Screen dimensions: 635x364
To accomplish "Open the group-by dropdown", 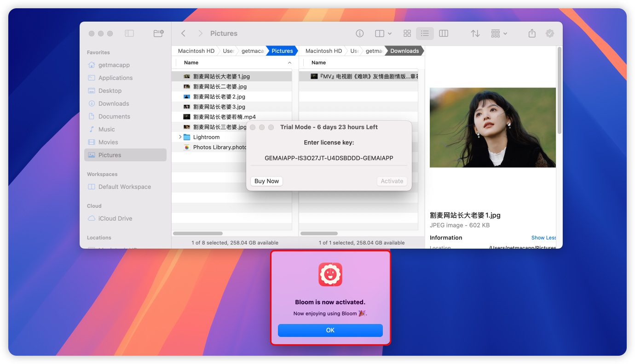I will tap(499, 34).
